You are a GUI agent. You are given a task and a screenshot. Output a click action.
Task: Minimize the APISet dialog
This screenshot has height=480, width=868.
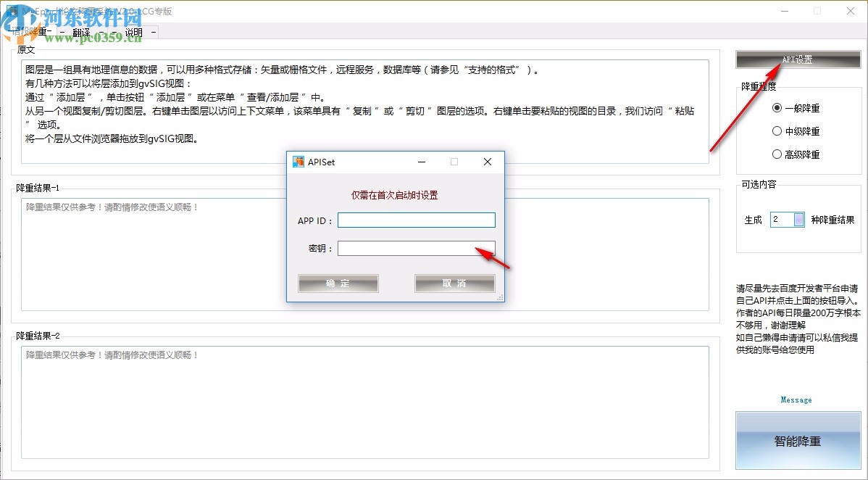421,162
